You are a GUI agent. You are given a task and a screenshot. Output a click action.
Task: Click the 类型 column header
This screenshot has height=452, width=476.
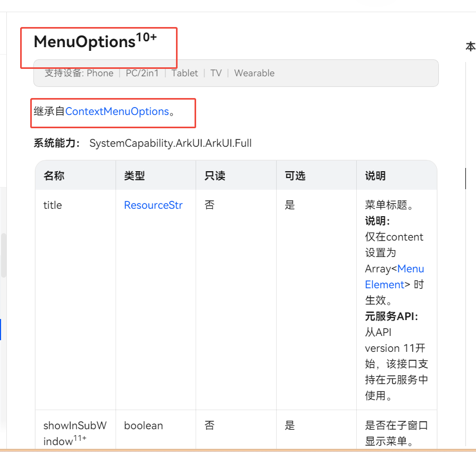tap(135, 176)
